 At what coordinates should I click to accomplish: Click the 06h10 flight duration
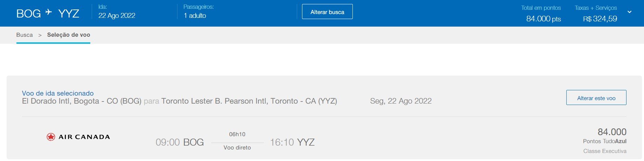[x=237, y=134]
